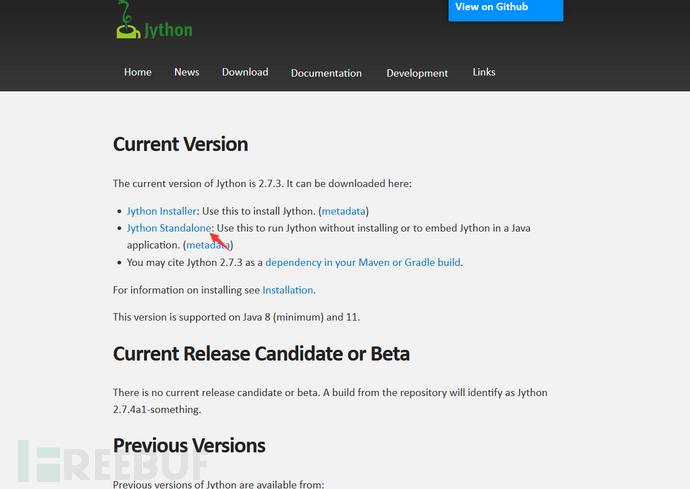Open the View on Github button

[506, 9]
